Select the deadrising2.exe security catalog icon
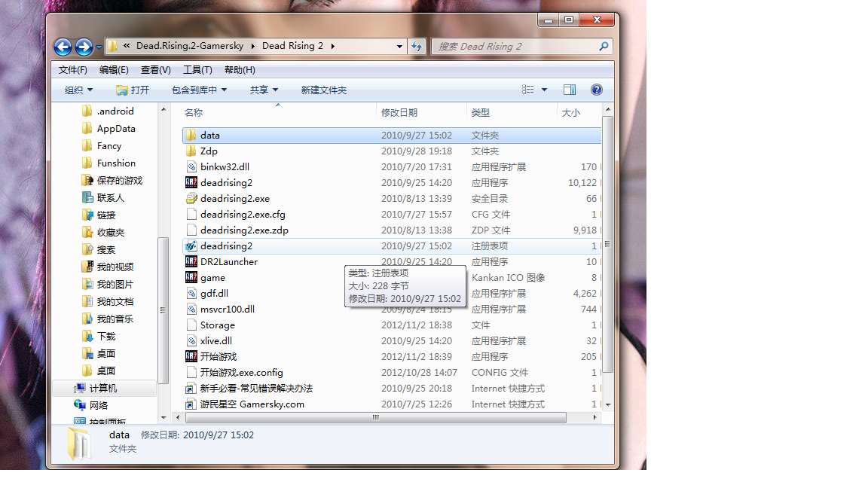The image size is (868, 488). (191, 198)
